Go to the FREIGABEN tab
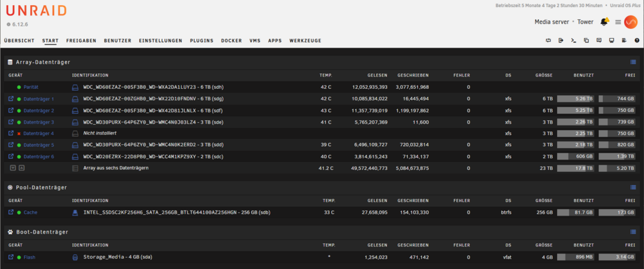644x269 pixels. (x=81, y=41)
